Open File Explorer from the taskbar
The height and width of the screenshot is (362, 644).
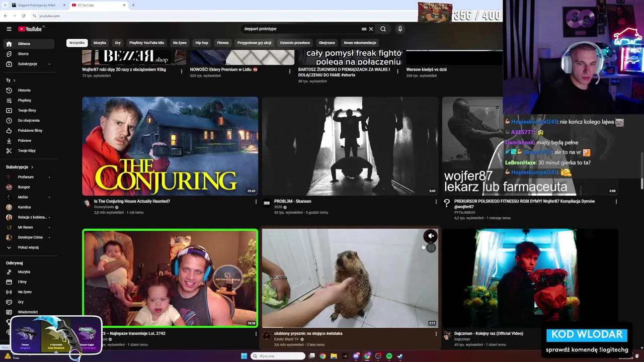coord(334,356)
